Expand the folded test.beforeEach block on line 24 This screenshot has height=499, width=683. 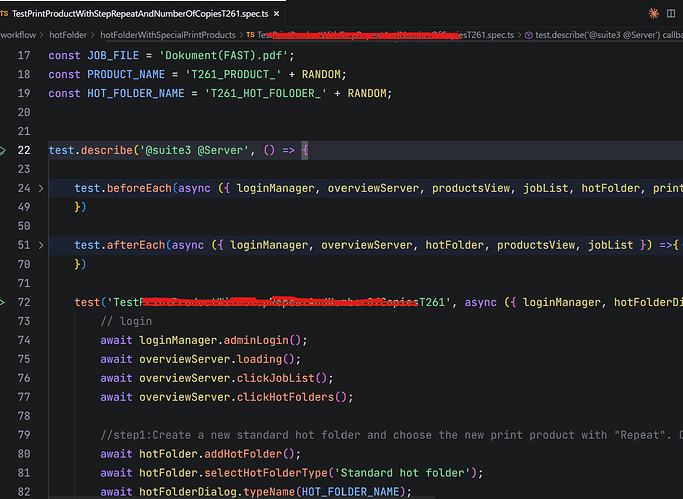point(41,189)
